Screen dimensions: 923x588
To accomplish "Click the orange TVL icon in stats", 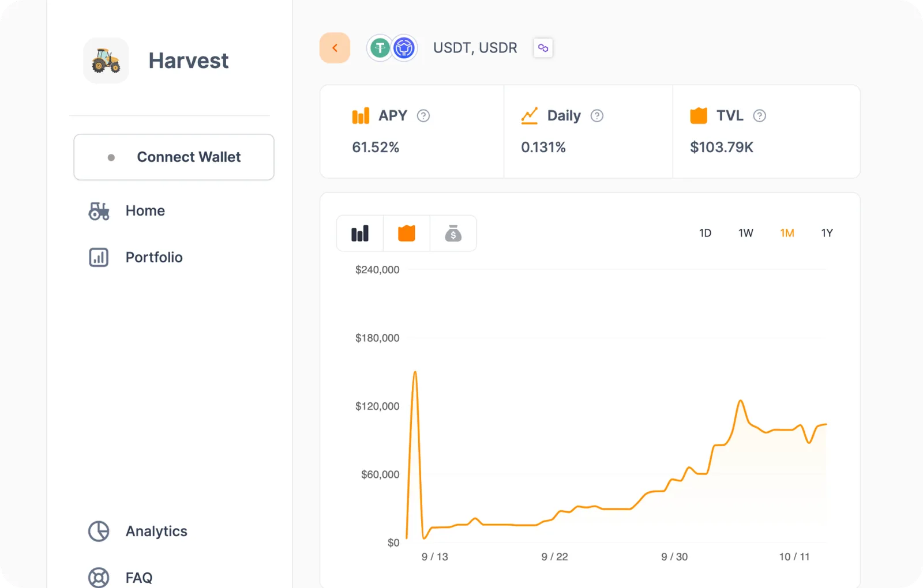I will click(699, 116).
